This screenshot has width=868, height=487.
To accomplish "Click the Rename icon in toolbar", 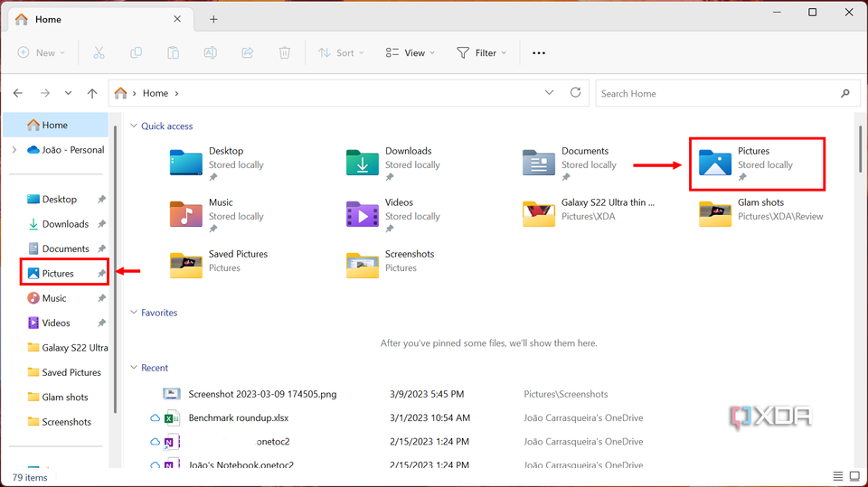I will [211, 52].
